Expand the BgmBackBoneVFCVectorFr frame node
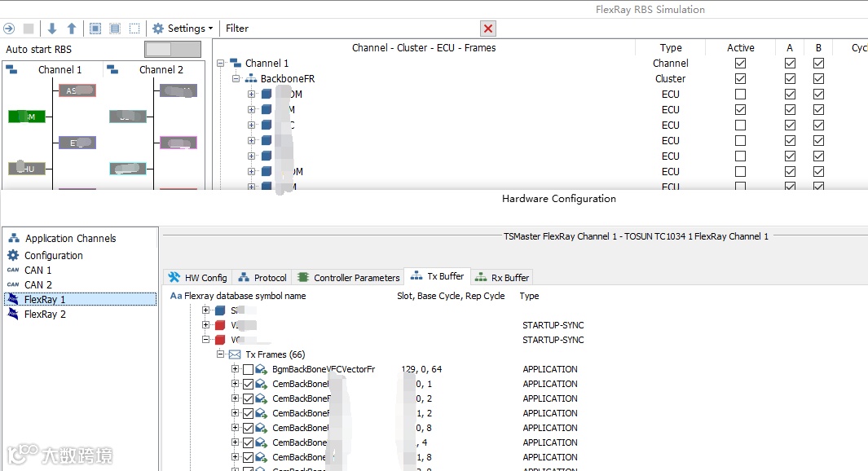 point(235,368)
